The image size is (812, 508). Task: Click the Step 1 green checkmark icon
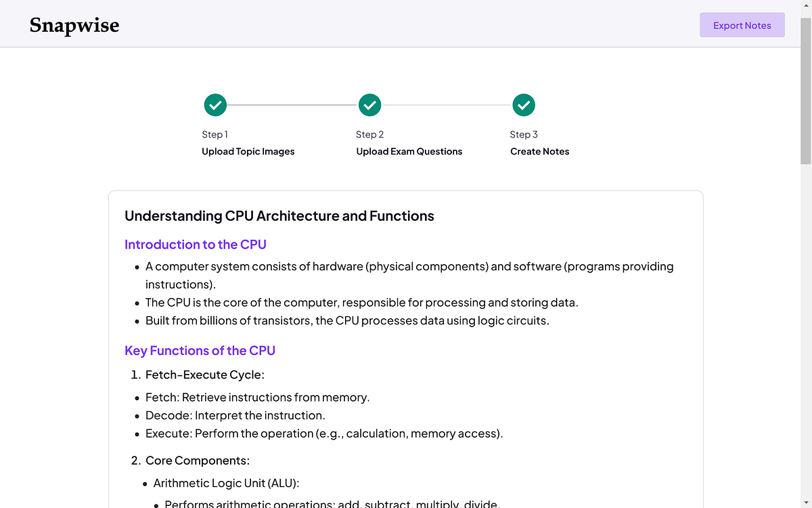point(215,105)
